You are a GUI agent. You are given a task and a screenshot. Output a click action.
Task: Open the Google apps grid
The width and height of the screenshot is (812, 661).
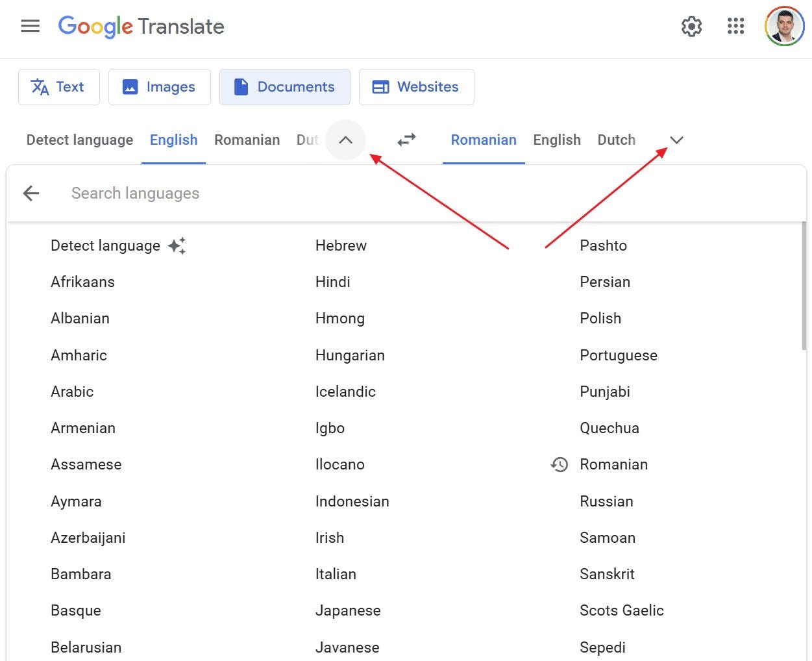tap(735, 27)
